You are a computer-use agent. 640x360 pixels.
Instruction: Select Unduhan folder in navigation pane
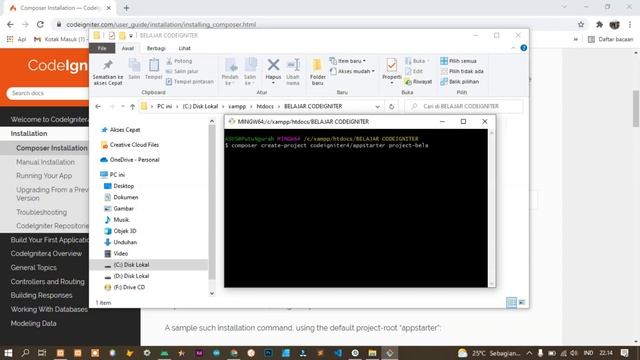125,242
